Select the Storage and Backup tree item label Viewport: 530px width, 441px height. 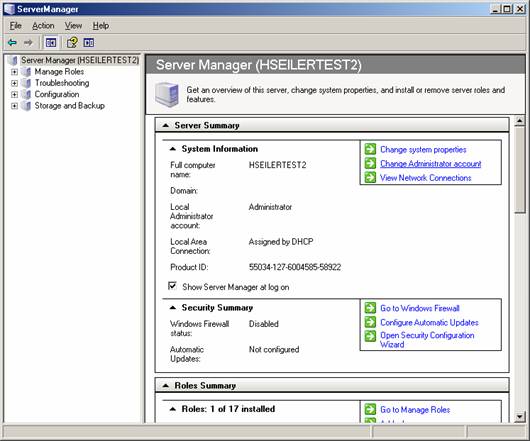coord(70,106)
